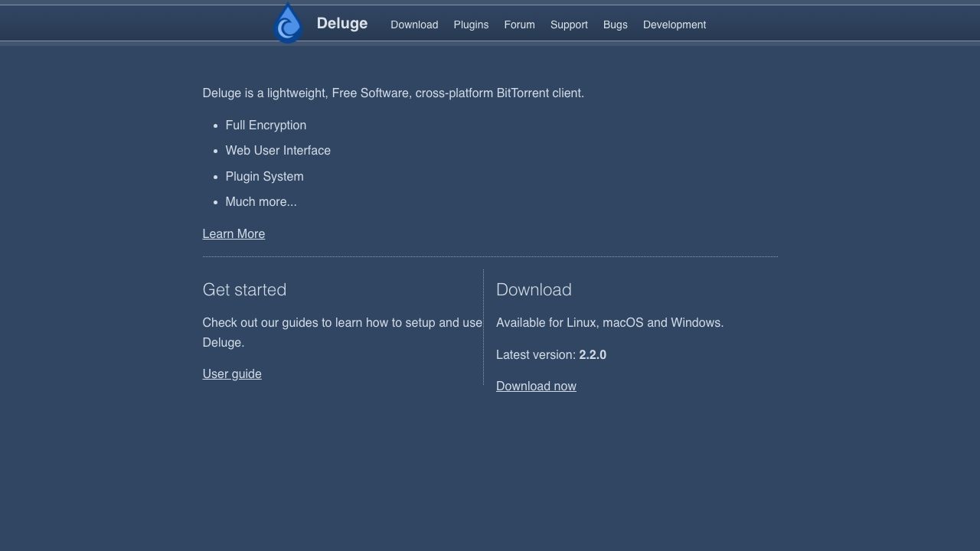Open the Bugs navigation link
980x551 pixels.
tap(615, 24)
